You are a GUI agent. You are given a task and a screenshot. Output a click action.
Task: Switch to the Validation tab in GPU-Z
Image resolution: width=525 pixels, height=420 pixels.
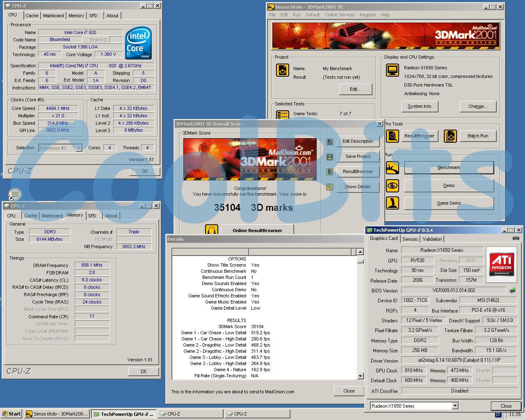point(432,239)
